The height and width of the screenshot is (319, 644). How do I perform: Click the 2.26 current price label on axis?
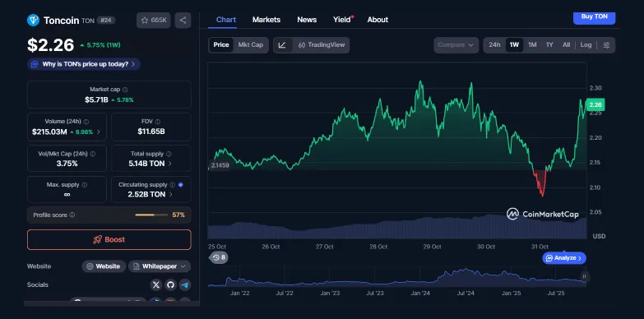595,105
